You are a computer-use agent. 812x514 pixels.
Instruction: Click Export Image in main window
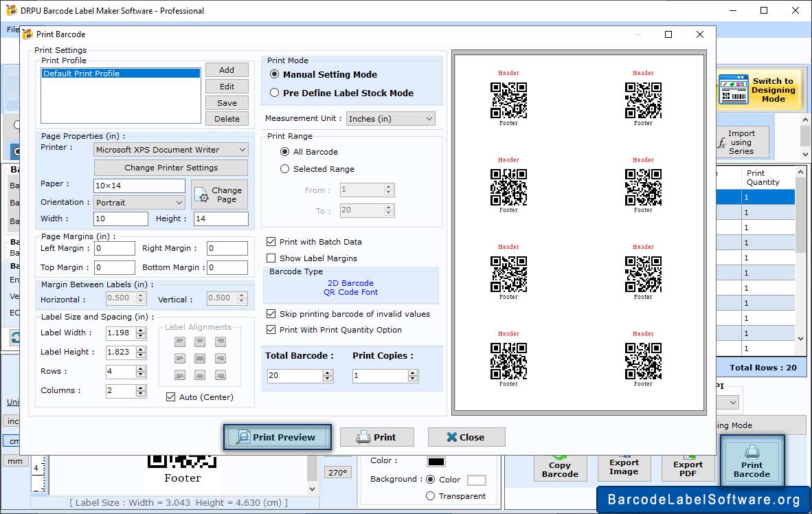click(624, 467)
